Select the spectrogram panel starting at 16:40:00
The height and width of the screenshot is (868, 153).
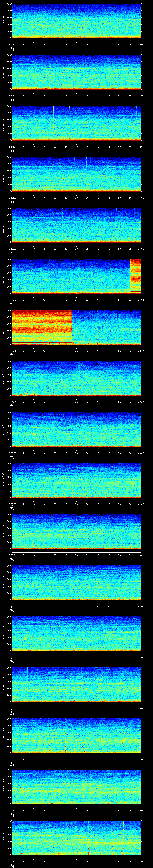(x=76, y=583)
